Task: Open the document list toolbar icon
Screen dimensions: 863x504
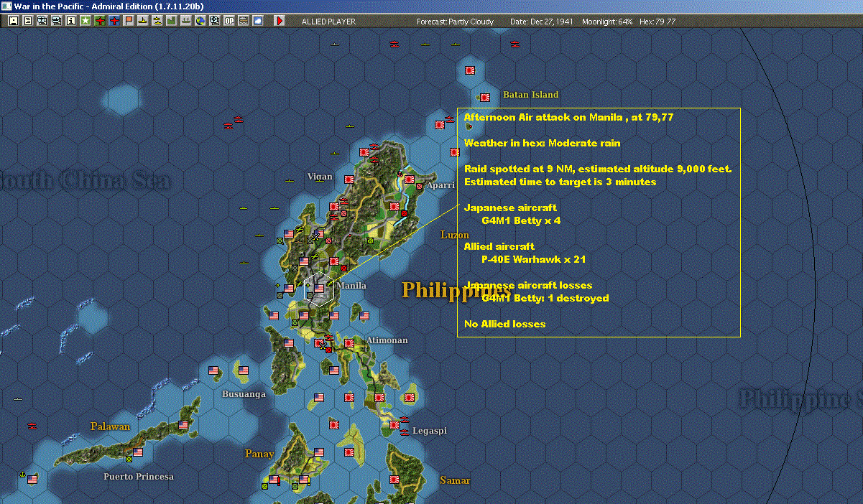Action: pos(28,21)
